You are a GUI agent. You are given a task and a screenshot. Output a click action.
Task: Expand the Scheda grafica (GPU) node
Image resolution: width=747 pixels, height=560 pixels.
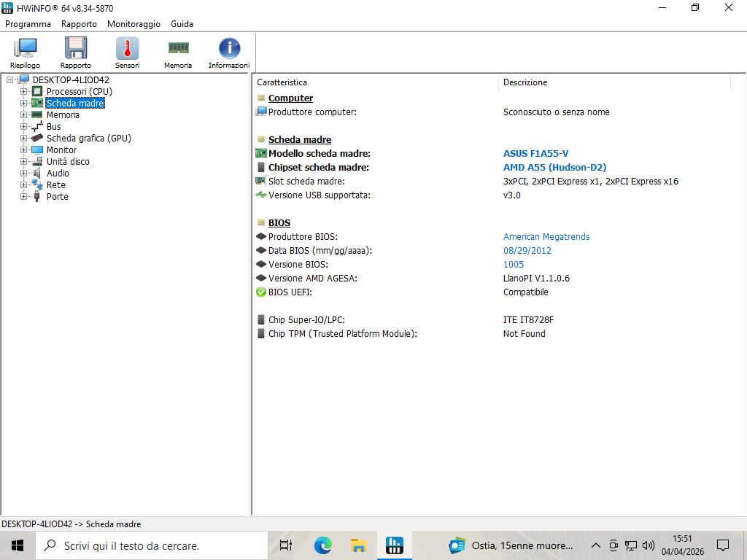tap(23, 138)
